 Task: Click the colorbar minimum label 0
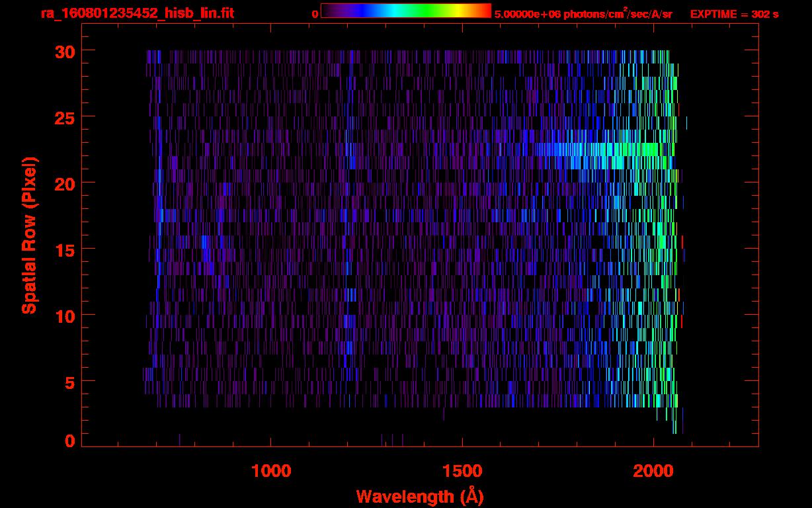click(315, 15)
